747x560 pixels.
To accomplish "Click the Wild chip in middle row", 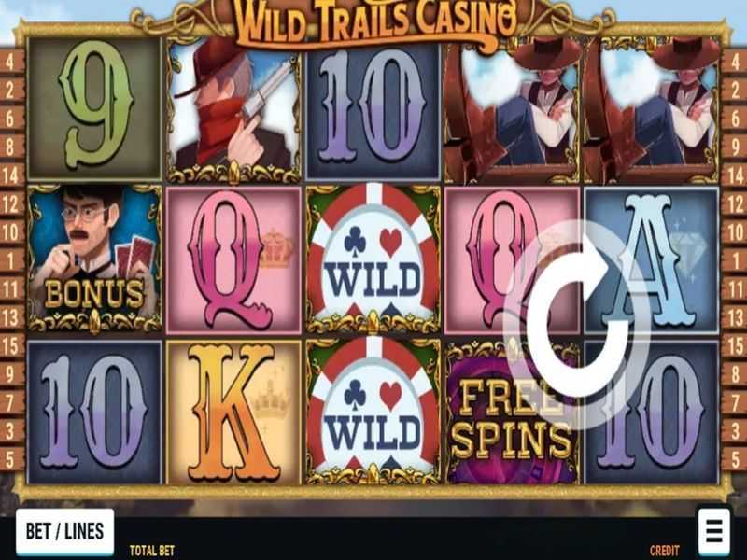I will pos(373,259).
